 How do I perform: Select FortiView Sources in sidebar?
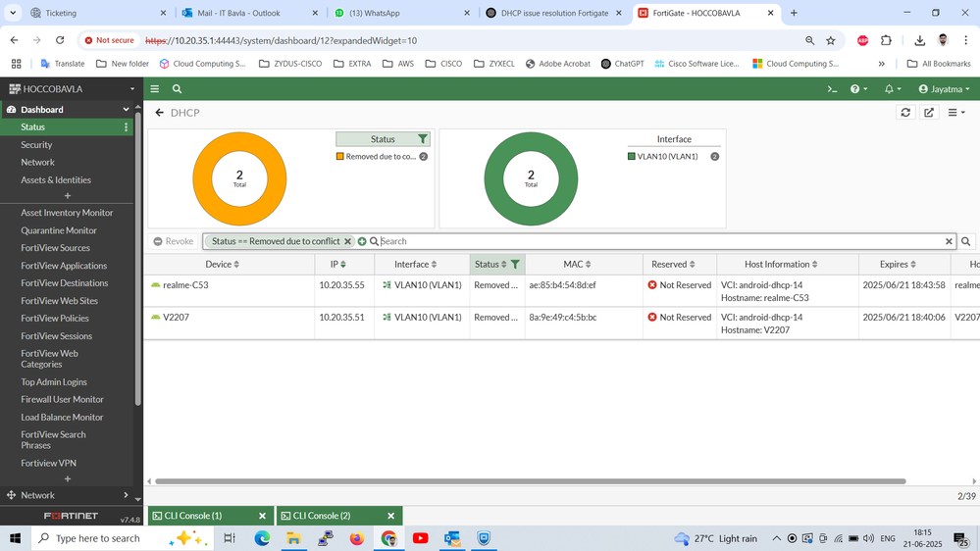pos(55,248)
